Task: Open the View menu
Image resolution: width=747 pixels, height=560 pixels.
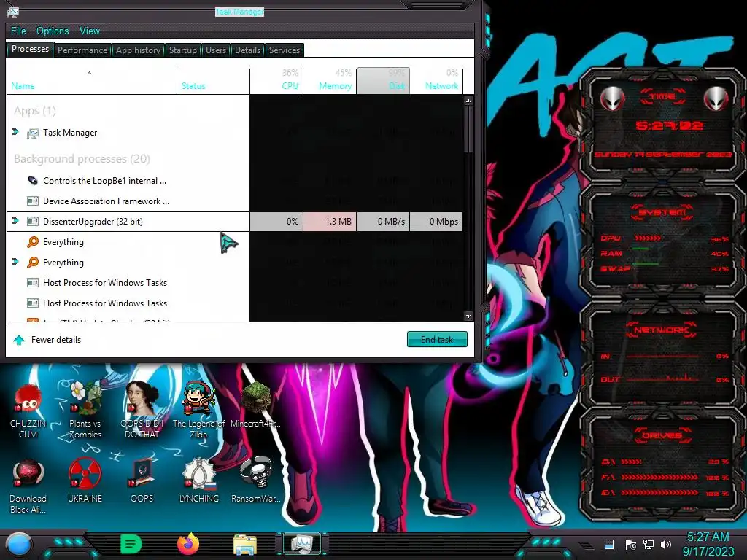Action: point(90,31)
